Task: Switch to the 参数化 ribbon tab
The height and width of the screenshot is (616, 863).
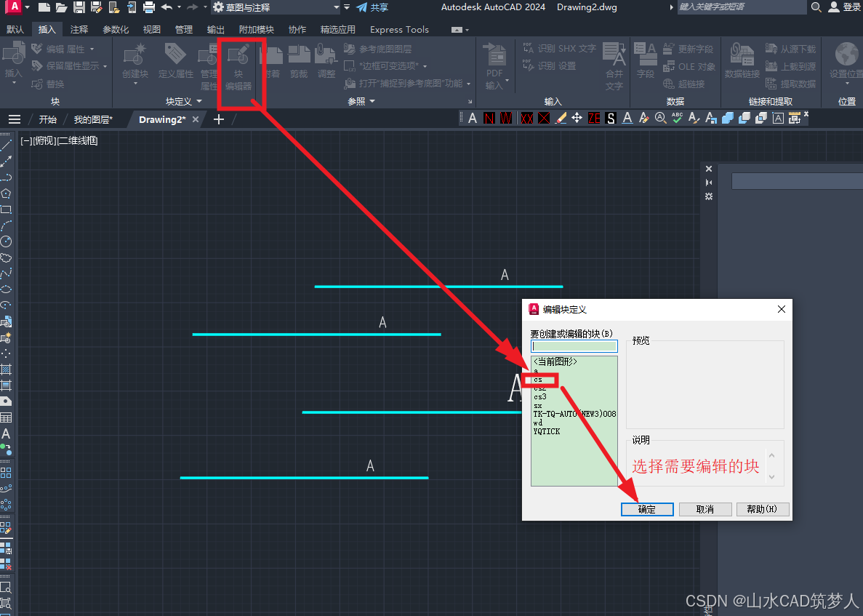Action: click(116, 29)
